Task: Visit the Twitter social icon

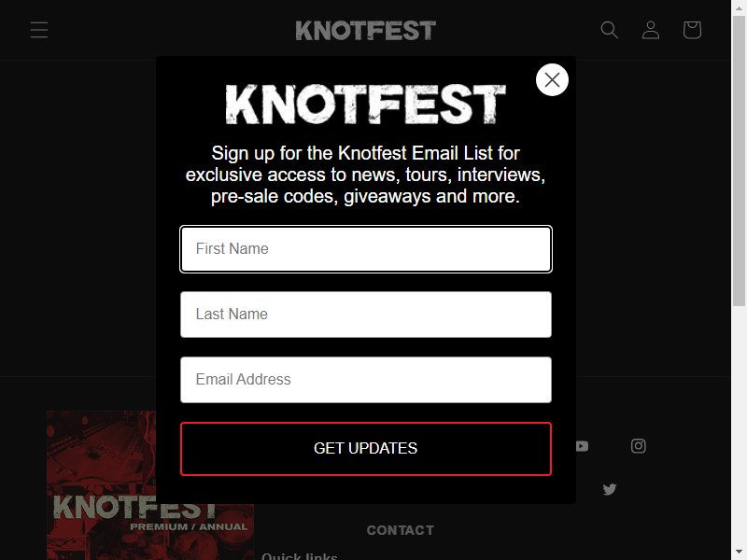Action: click(x=610, y=489)
